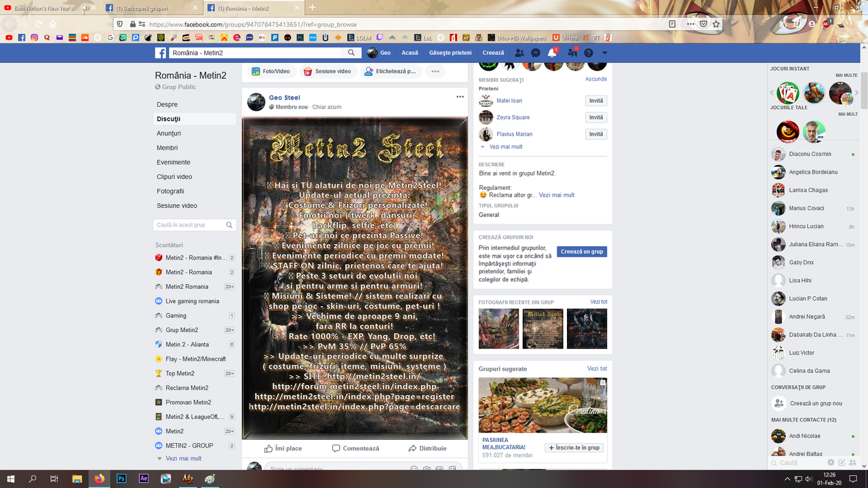The height and width of the screenshot is (488, 868).
Task: Click 'Înscrie-te în grup' for Pasiunea Mea, Bucătaria
Action: pos(574,447)
